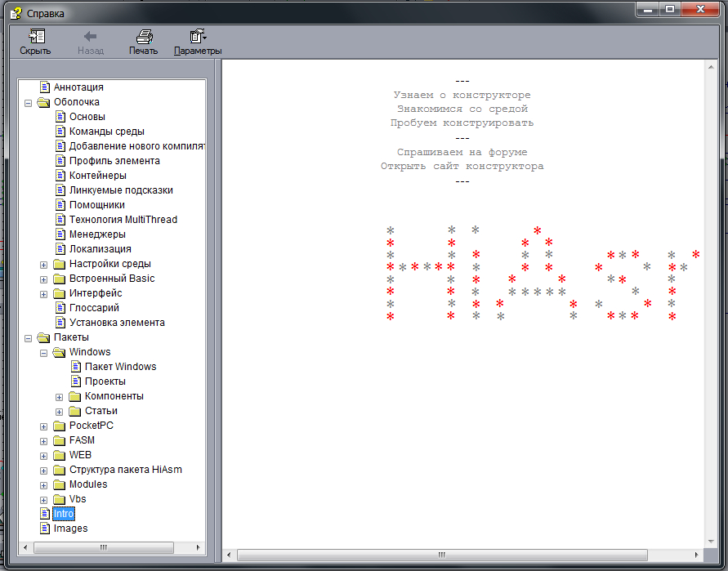Click the folder icon beside PocketPC
728x571 pixels.
click(59, 426)
